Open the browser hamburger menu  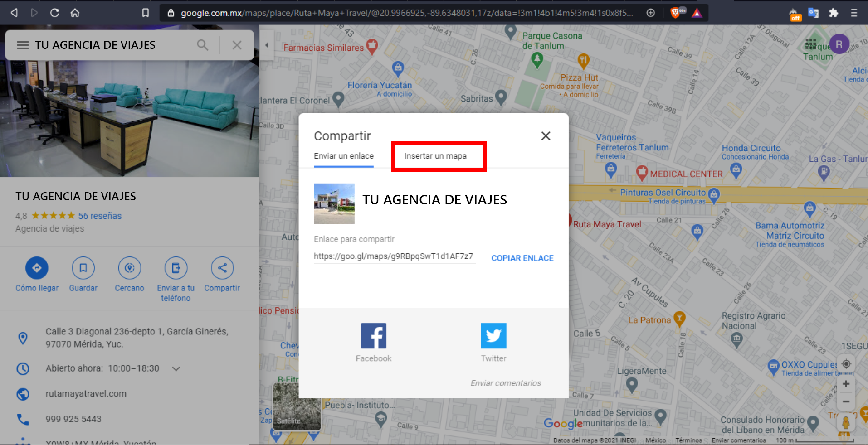854,13
